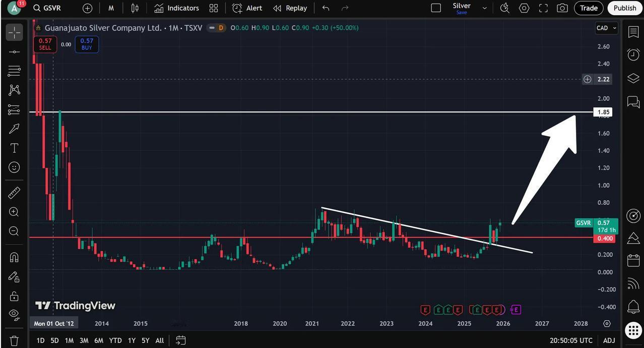Select the Text tool
The image size is (644, 348).
(14, 148)
